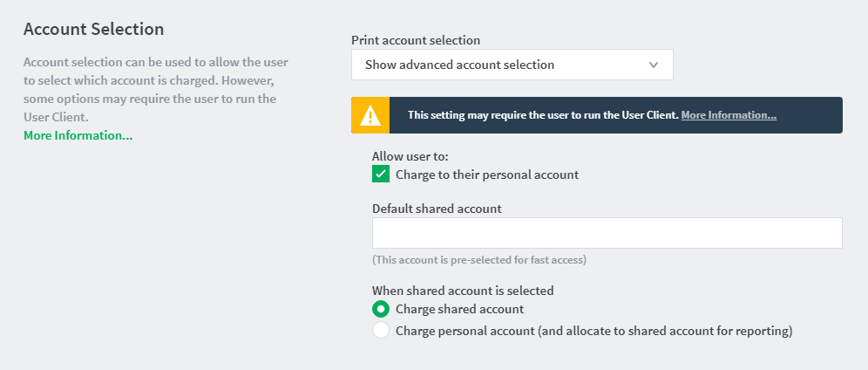Click the When shared account is selected label

[x=463, y=291]
